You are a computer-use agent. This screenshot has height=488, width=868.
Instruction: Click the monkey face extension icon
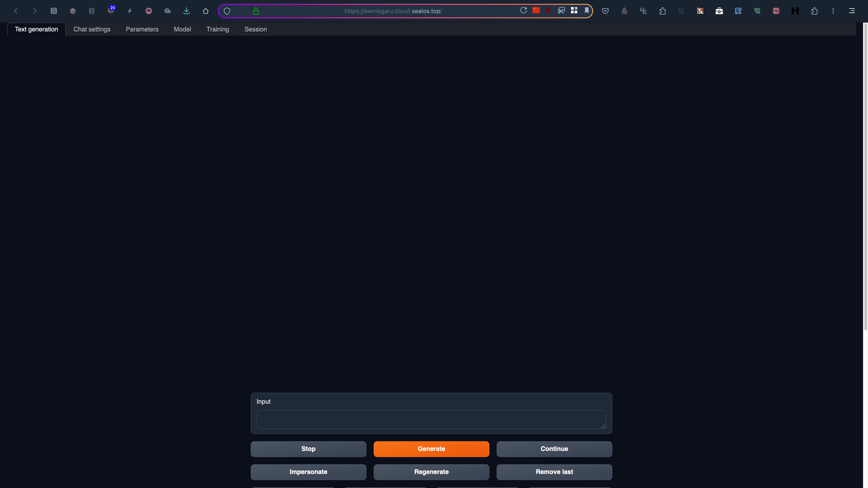point(72,11)
